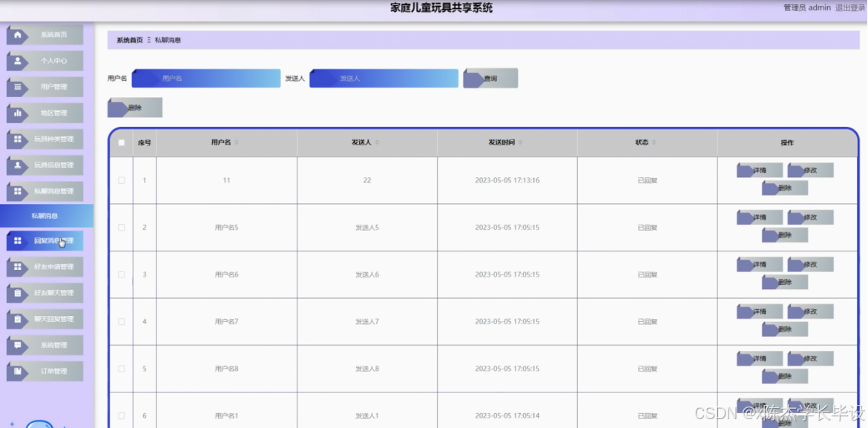Open 详情 for the row with user 11

tap(760, 171)
